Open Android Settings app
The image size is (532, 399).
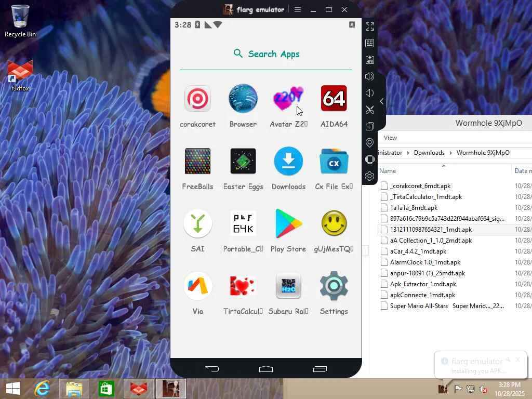tap(334, 286)
